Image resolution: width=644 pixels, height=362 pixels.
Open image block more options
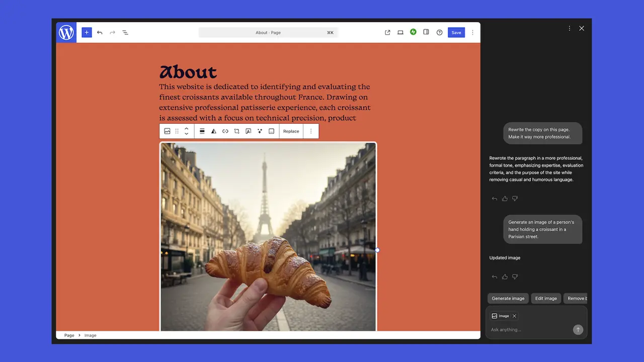[311, 131]
